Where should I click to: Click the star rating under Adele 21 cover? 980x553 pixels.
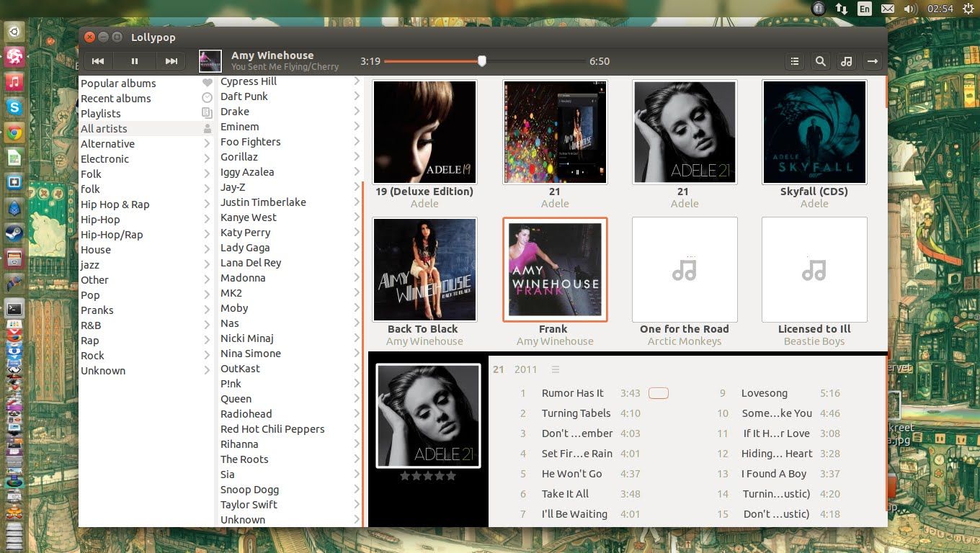[x=428, y=476]
